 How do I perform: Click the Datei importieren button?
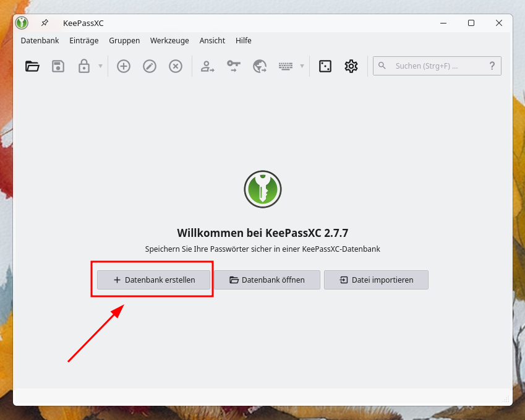(376, 280)
